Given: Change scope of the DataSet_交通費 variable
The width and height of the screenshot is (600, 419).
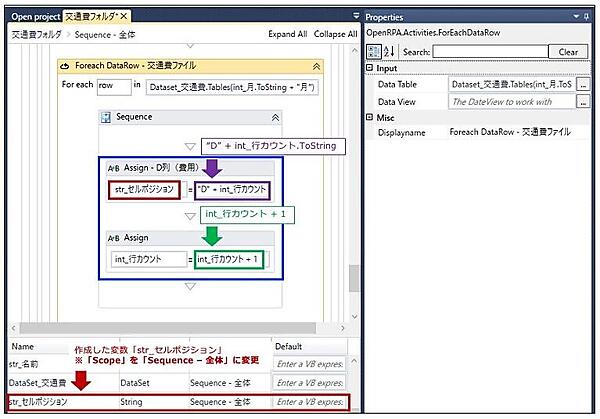Looking at the screenshot, I should pyautogui.click(x=220, y=383).
